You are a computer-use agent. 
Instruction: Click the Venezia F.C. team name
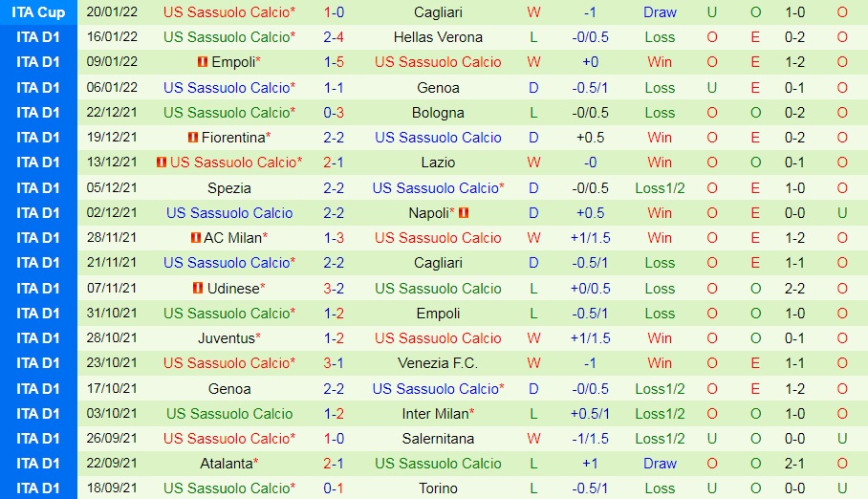(438, 363)
